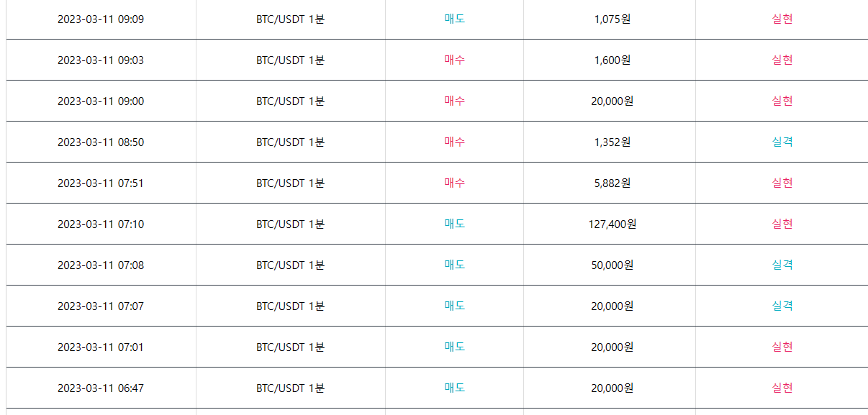
Task: Click the 1,075원 amount cell
Action: coord(612,19)
